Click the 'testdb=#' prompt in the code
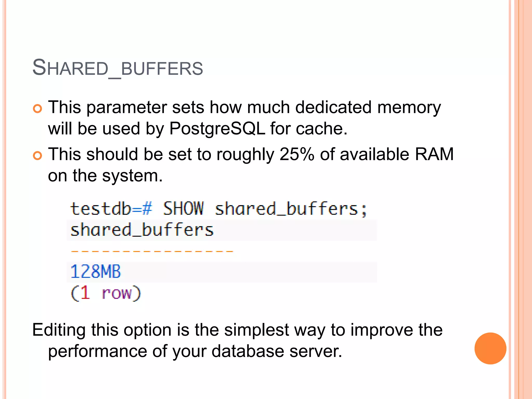Image resolution: width=532 pixels, height=399 pixels. click(111, 209)
